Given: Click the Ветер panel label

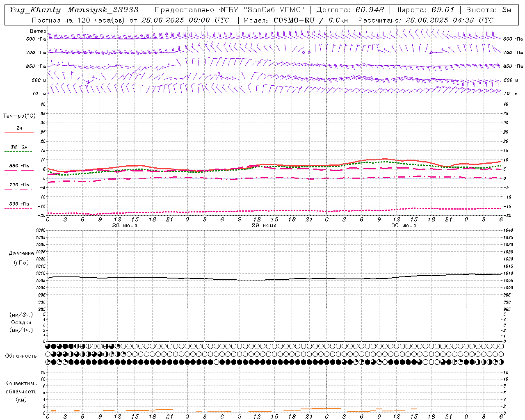Looking at the screenshot, I should [38, 31].
